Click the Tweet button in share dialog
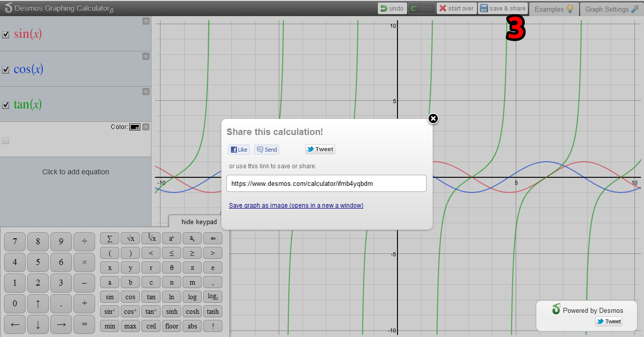This screenshot has width=644, height=337. pos(320,149)
